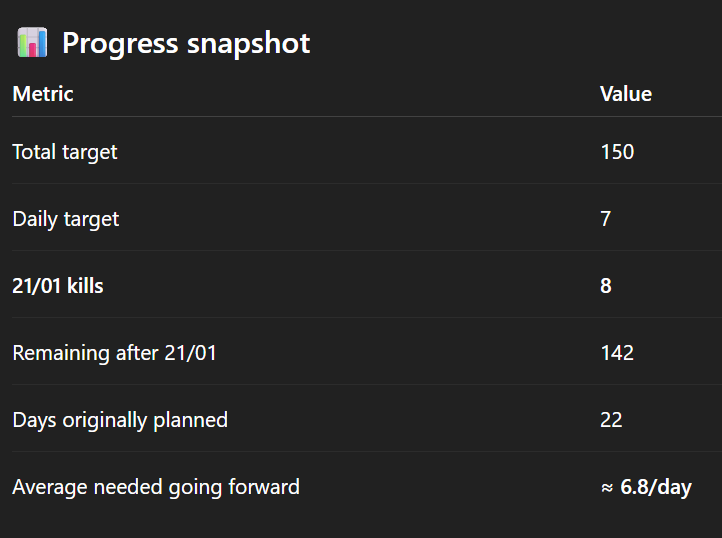722x538 pixels.
Task: Select the days planned value 22
Action: point(611,420)
